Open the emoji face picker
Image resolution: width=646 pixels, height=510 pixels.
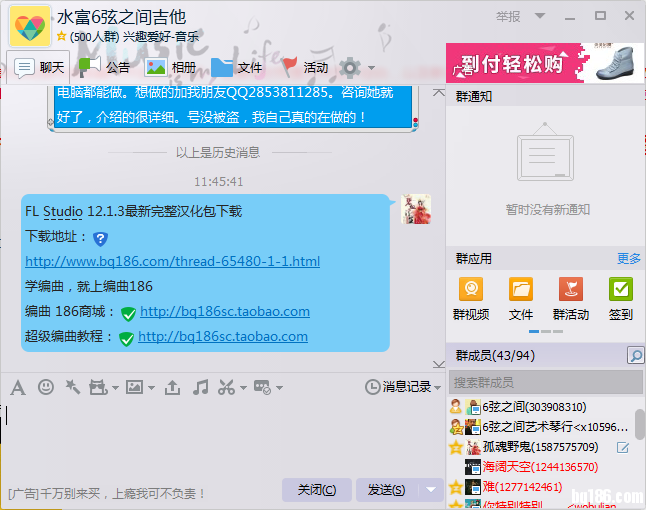[x=46, y=387]
